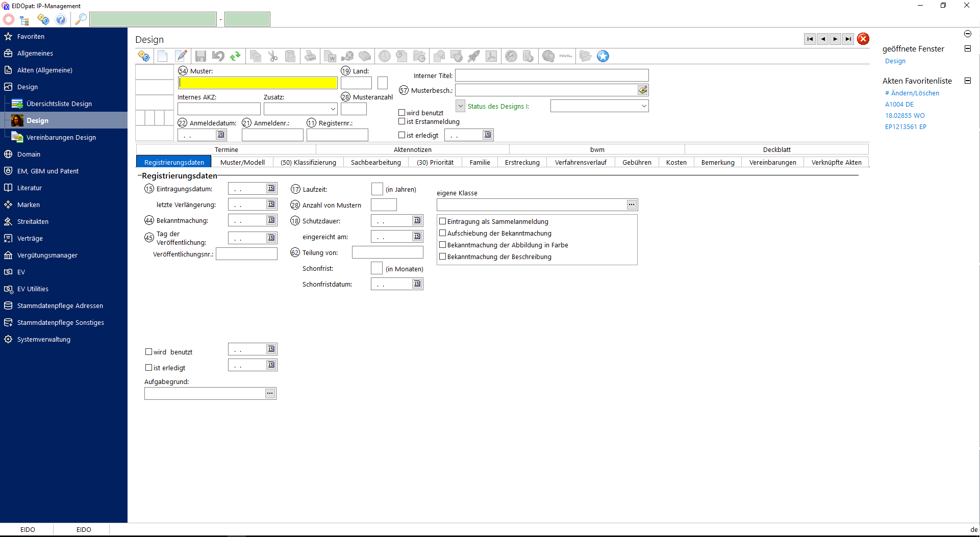Click the magnifier search icon
Viewport: 980px width, 537px height.
(81, 19)
